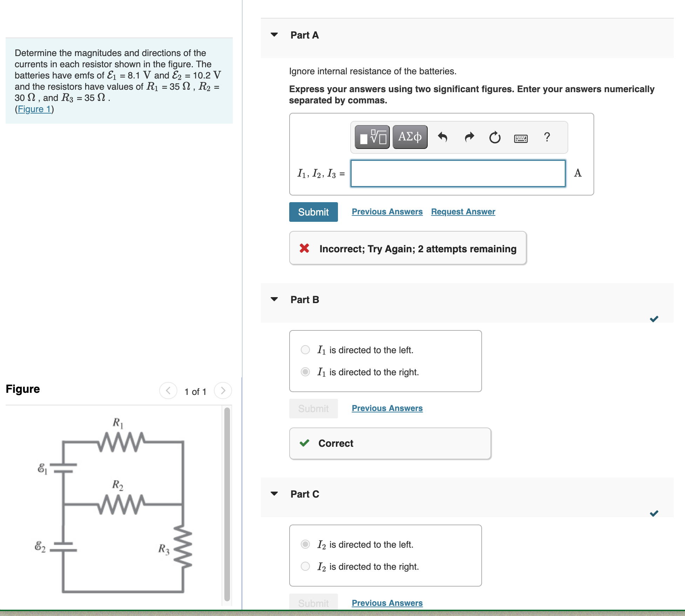The image size is (685, 616).
Task: Open the Figure 1 link
Action: click(34, 109)
